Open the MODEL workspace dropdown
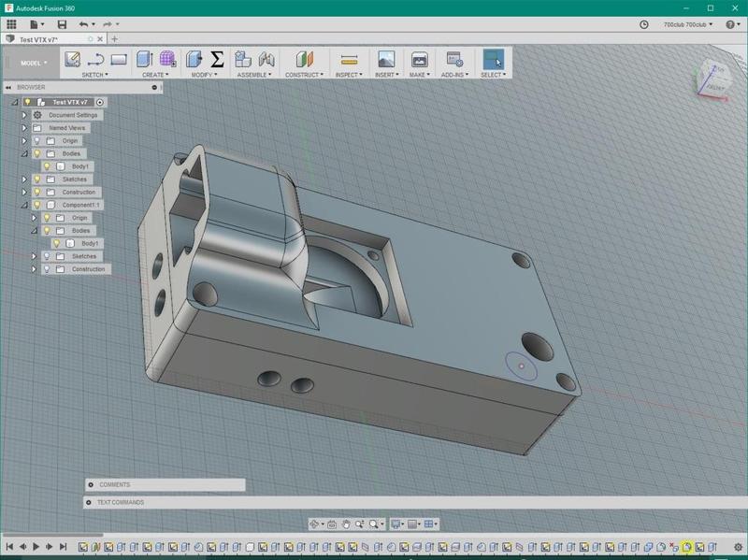The image size is (748, 560). pyautogui.click(x=34, y=64)
